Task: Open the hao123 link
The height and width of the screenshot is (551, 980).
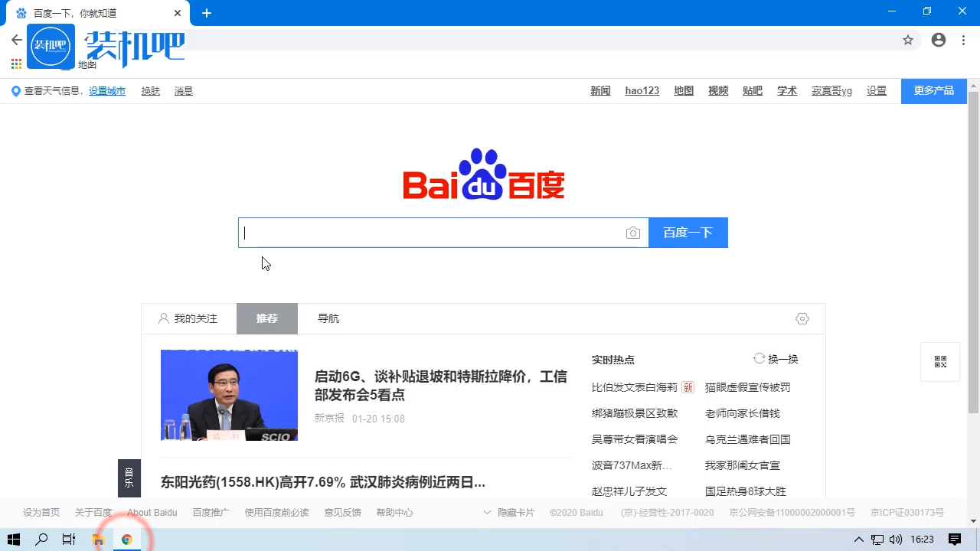Action: tap(642, 90)
